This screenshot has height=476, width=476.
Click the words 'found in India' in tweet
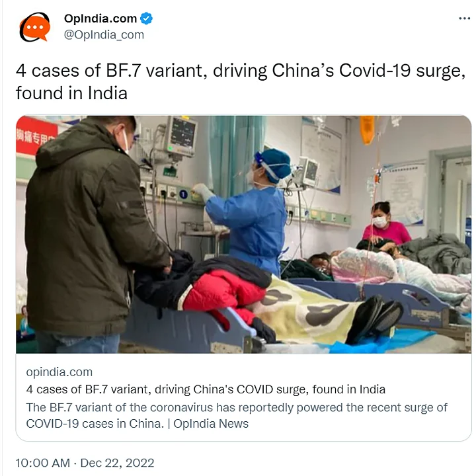click(71, 93)
